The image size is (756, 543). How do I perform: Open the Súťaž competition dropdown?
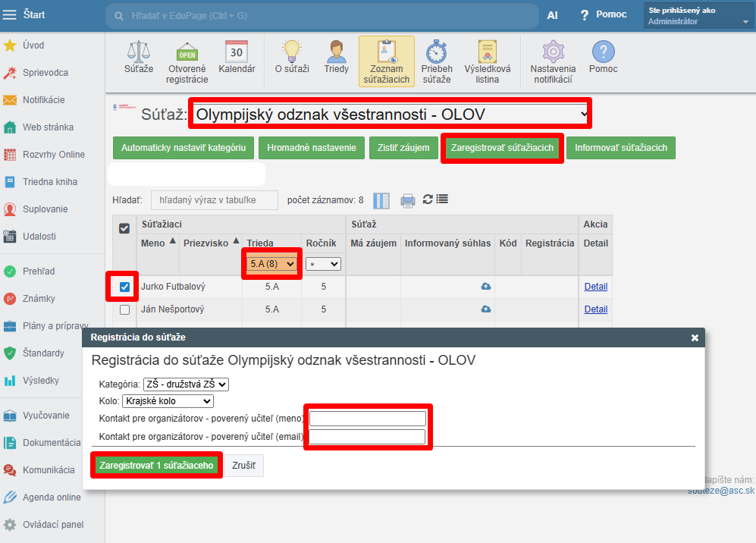pyautogui.click(x=391, y=115)
